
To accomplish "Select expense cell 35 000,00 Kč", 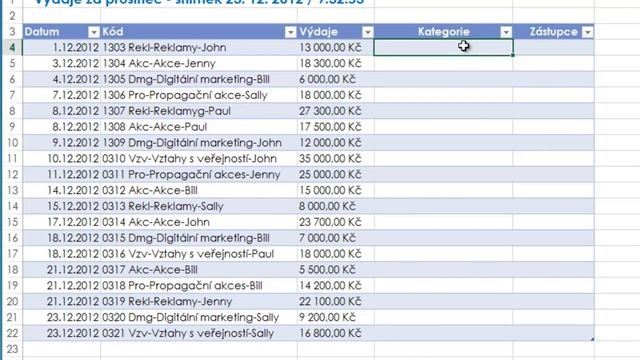I will [336, 158].
